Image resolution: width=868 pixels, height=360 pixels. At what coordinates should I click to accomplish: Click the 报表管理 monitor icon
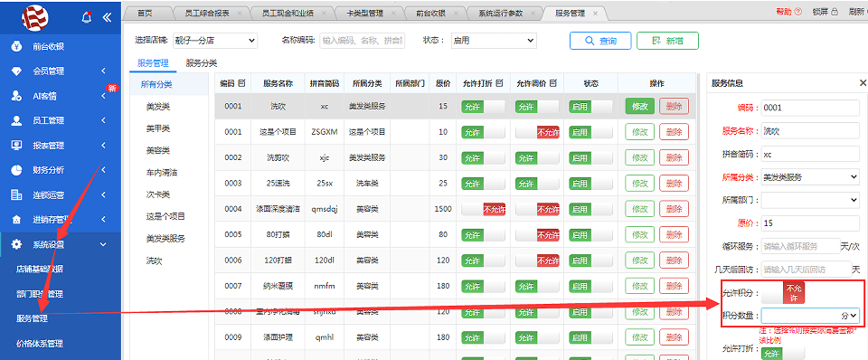coord(16,146)
